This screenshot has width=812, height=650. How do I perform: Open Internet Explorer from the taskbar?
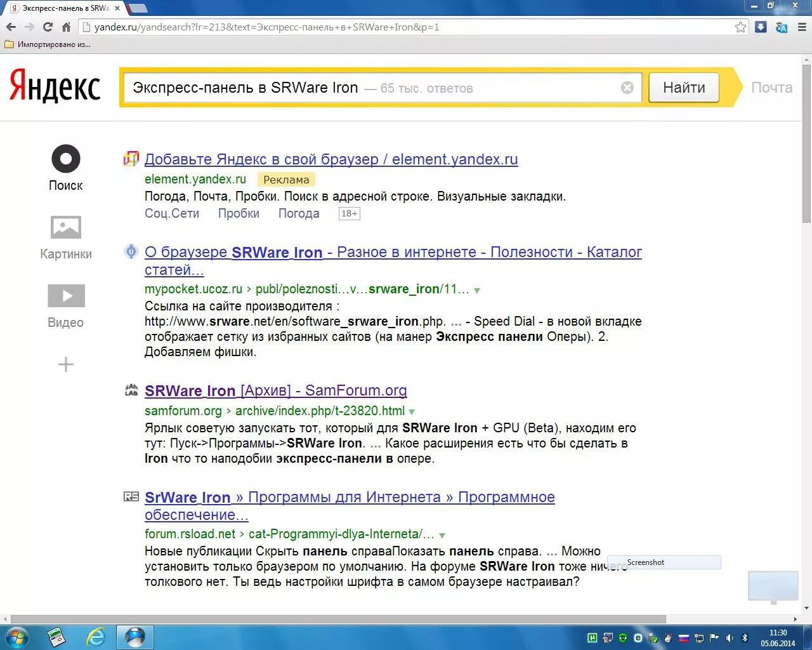click(x=96, y=637)
